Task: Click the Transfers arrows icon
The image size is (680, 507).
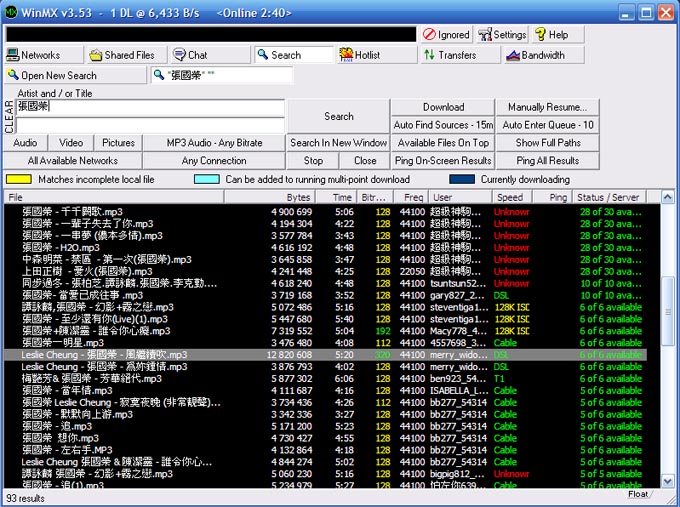Action: pos(429,55)
